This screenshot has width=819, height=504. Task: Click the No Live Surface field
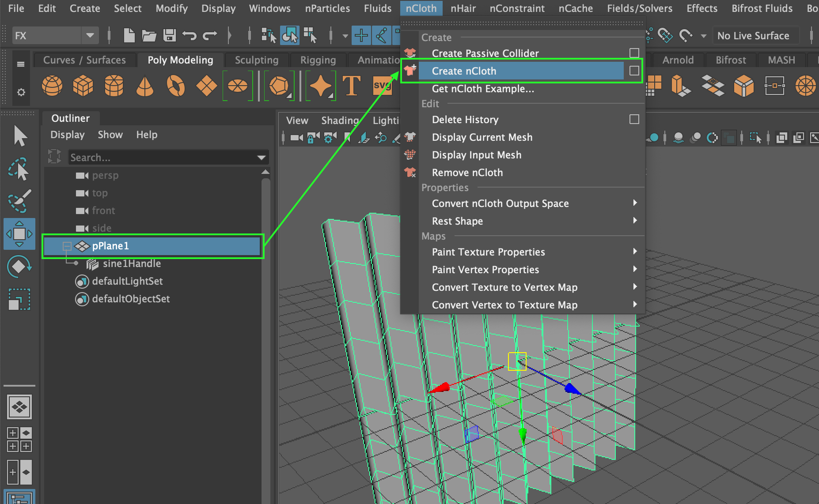click(756, 36)
